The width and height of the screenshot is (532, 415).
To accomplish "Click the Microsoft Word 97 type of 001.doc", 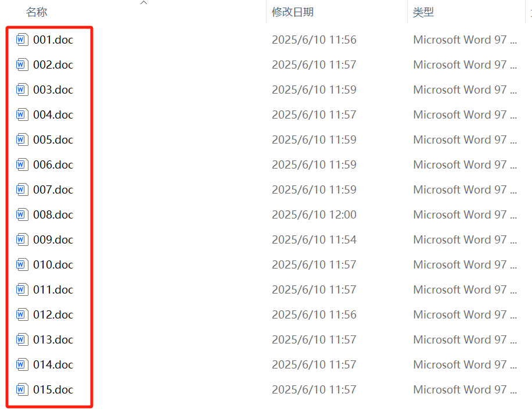I will point(465,40).
